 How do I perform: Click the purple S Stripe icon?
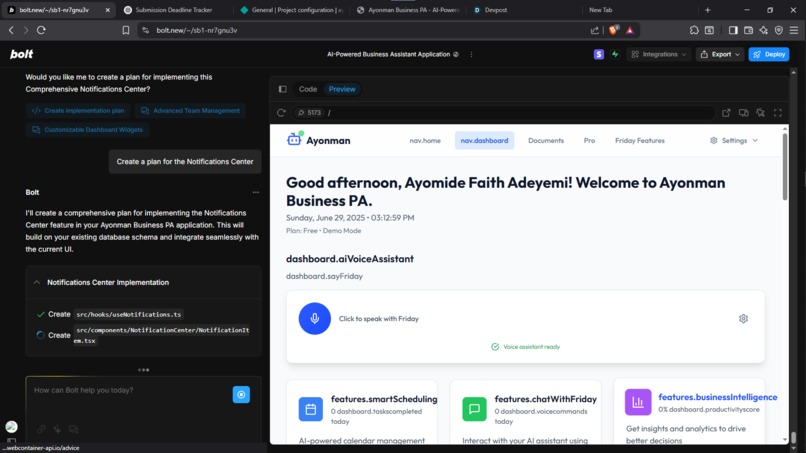tap(598, 54)
